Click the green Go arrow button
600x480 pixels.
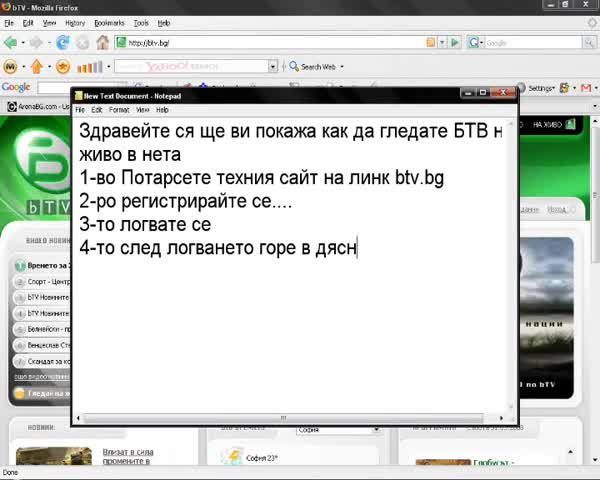click(455, 42)
